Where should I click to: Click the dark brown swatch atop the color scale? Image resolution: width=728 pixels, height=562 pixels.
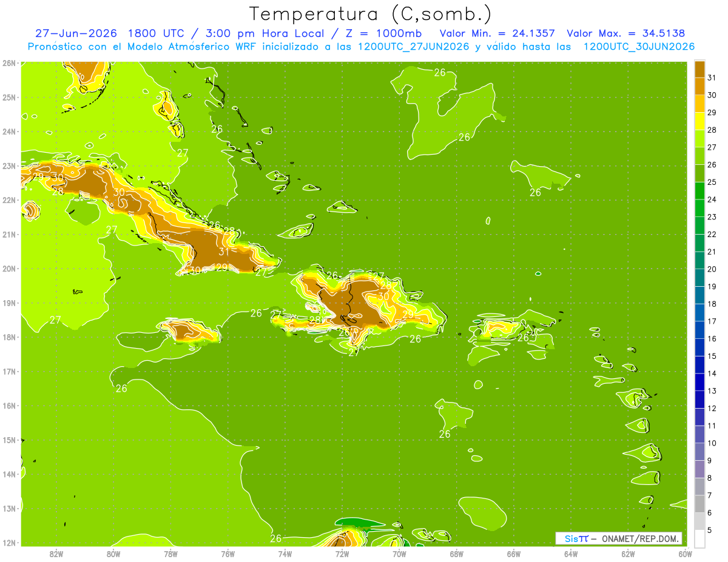pos(699,69)
